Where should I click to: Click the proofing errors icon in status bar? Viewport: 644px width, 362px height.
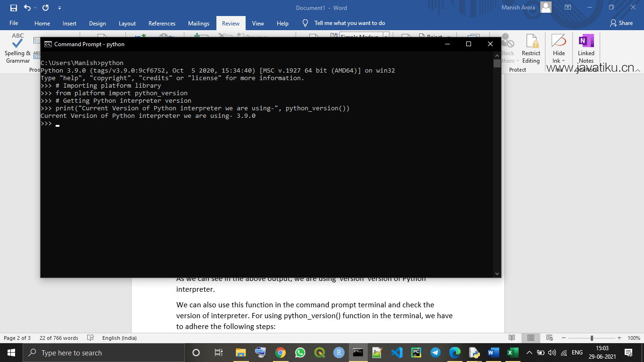point(90,338)
